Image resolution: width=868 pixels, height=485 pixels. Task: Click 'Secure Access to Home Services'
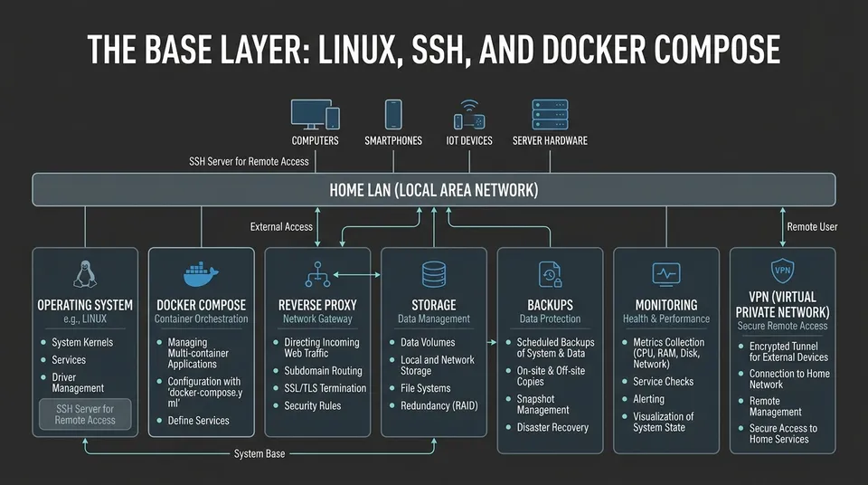pyautogui.click(x=783, y=433)
